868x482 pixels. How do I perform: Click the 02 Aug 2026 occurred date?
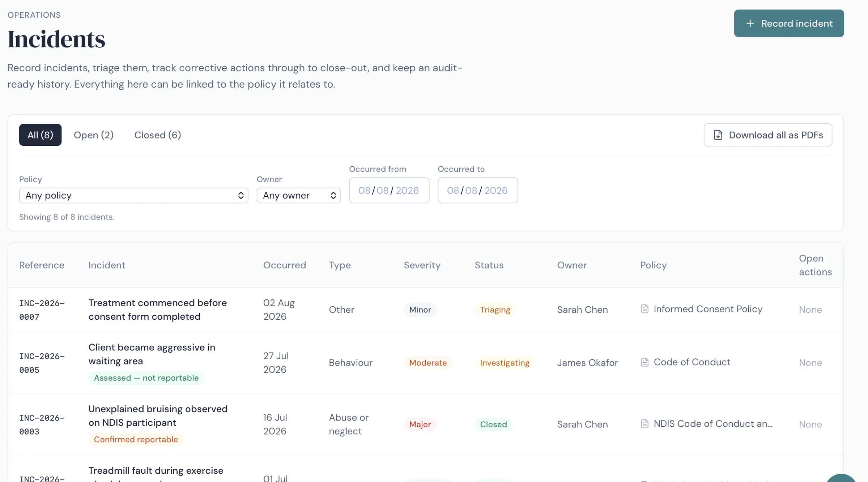point(279,310)
